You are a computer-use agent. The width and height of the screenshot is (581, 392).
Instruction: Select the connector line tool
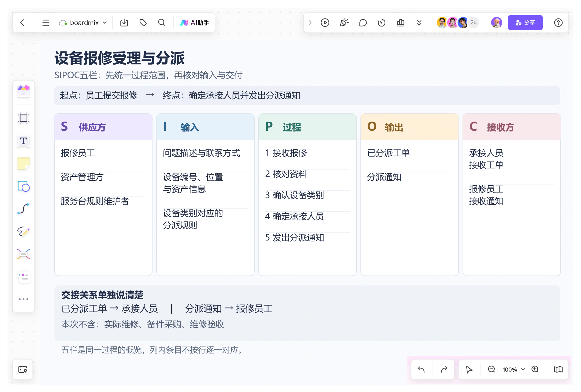pos(24,209)
